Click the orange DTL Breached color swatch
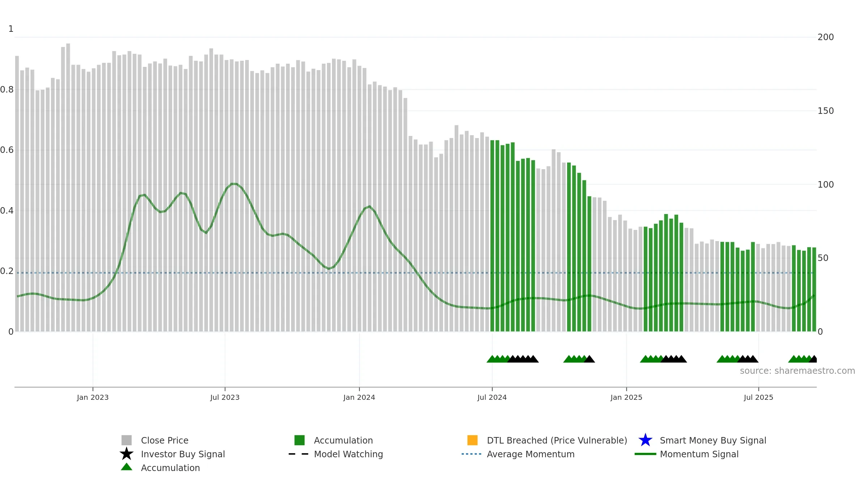The image size is (868, 488). (x=472, y=440)
